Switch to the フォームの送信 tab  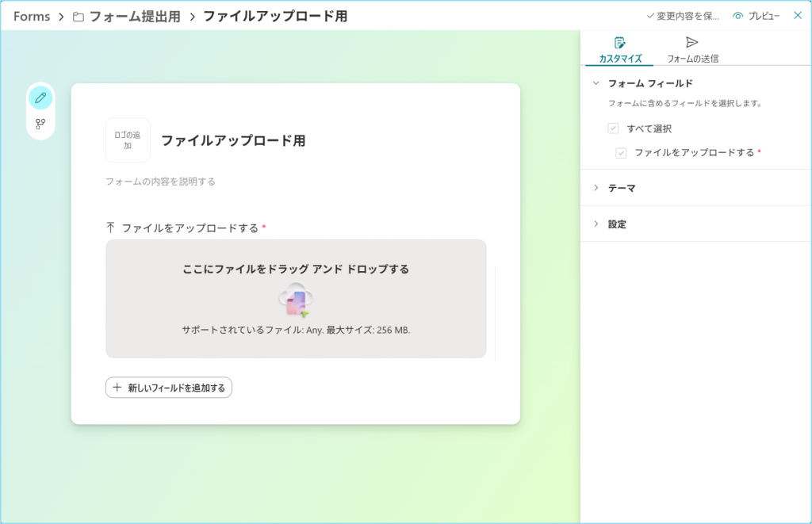[x=692, y=50]
